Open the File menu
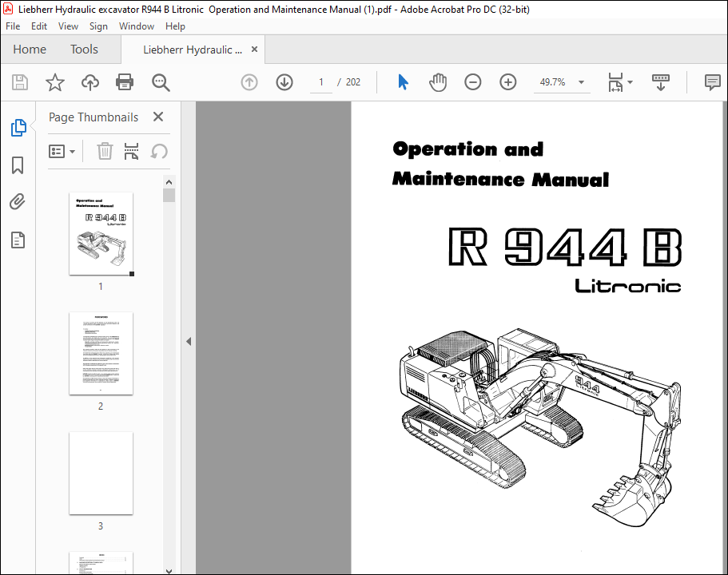 pyautogui.click(x=13, y=26)
